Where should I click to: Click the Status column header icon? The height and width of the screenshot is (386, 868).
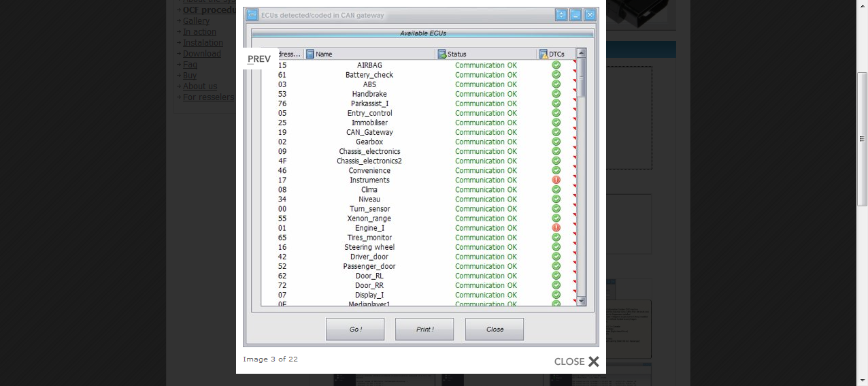[442, 54]
